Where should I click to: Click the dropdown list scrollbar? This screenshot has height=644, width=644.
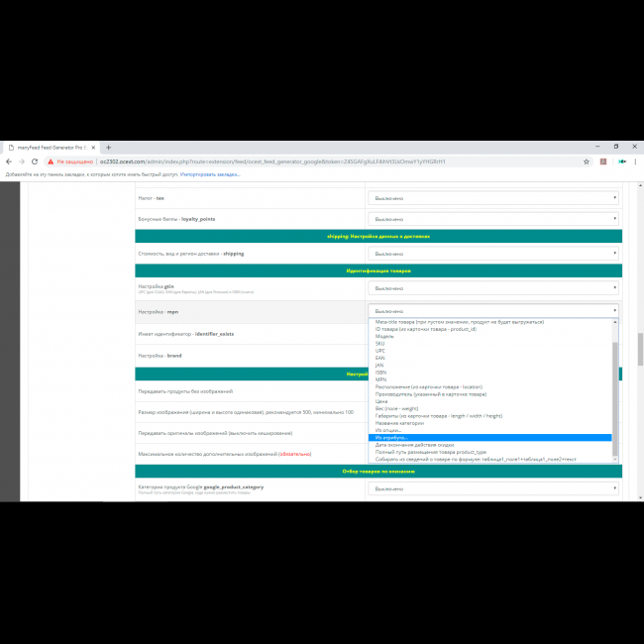point(614,396)
